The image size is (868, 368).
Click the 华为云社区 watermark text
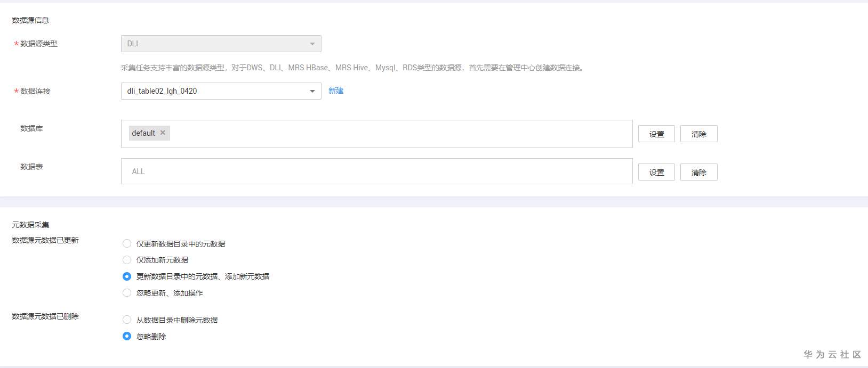(832, 355)
